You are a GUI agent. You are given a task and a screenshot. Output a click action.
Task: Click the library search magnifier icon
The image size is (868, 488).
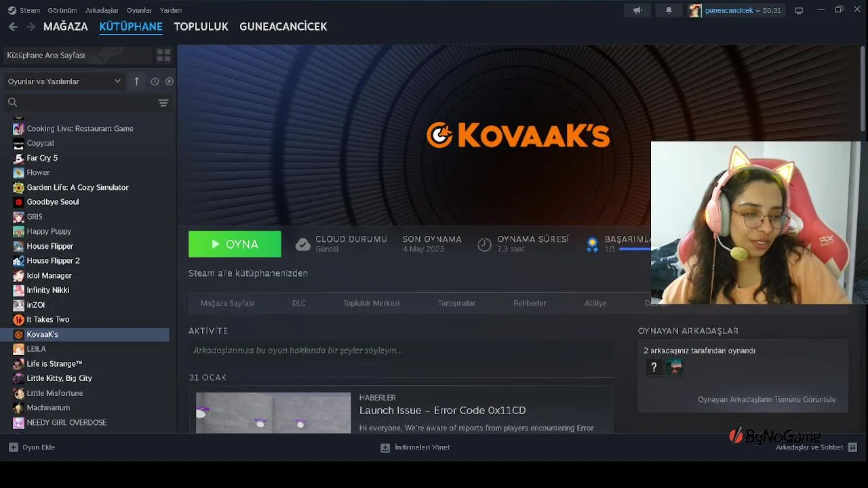pos(12,102)
